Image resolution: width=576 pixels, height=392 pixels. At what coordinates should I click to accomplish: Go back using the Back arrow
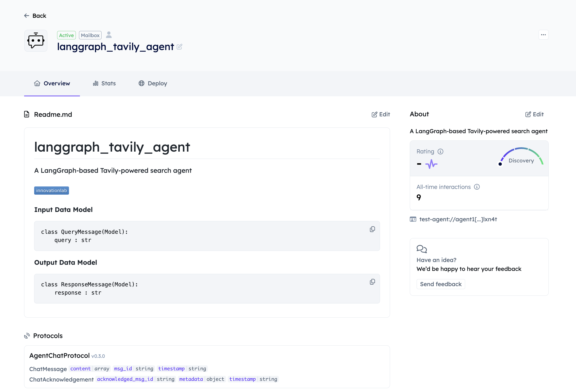35,16
